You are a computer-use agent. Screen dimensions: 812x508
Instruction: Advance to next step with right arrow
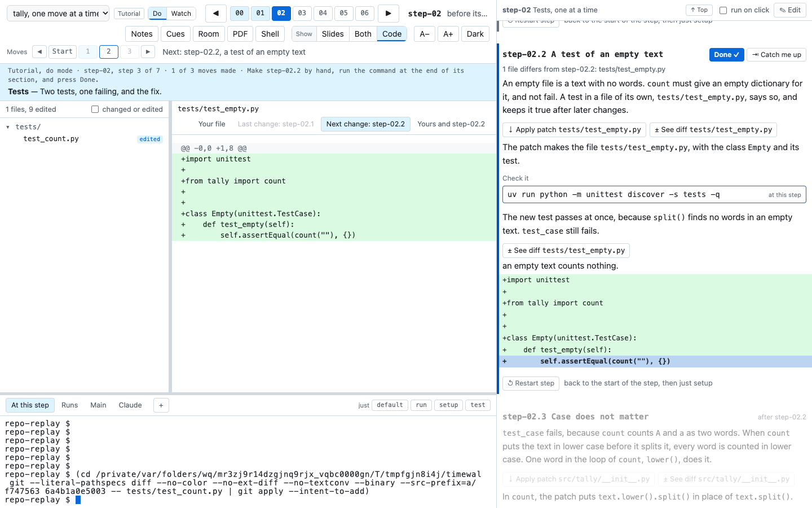coord(389,14)
